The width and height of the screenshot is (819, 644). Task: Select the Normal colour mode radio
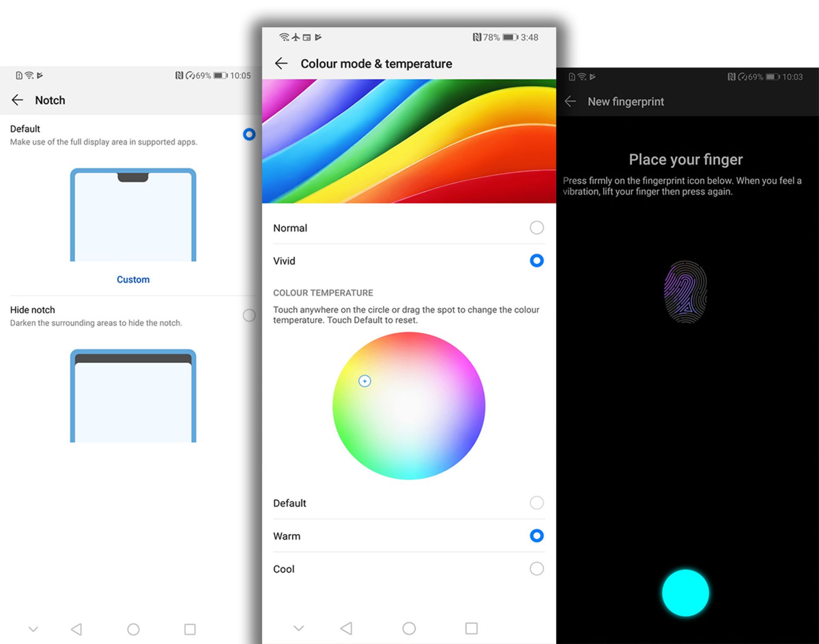(536, 228)
